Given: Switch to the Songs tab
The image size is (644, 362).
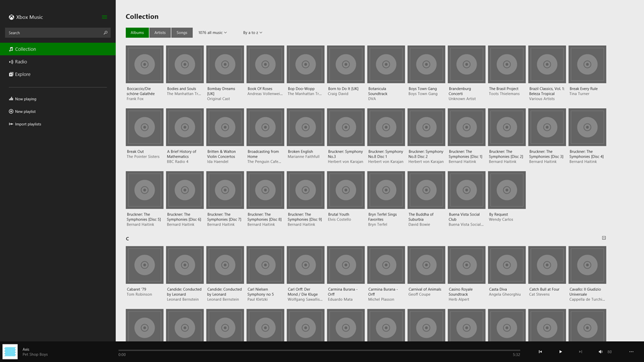Looking at the screenshot, I should coord(182,33).
